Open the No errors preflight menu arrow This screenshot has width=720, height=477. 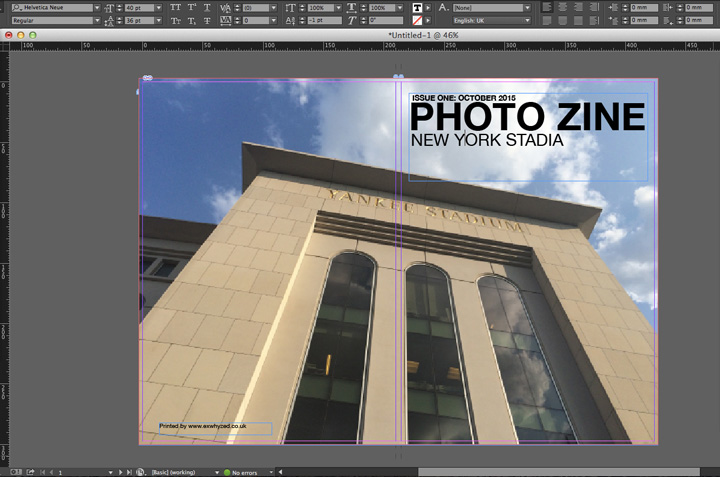tap(271, 472)
